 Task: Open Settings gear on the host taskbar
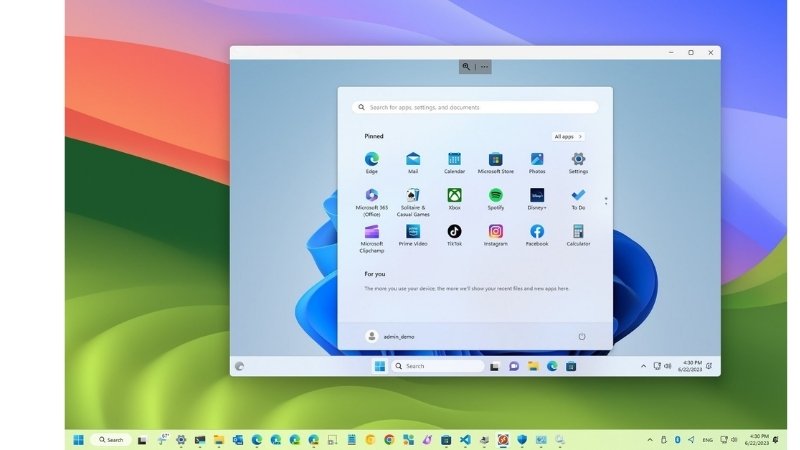pyautogui.click(x=181, y=440)
